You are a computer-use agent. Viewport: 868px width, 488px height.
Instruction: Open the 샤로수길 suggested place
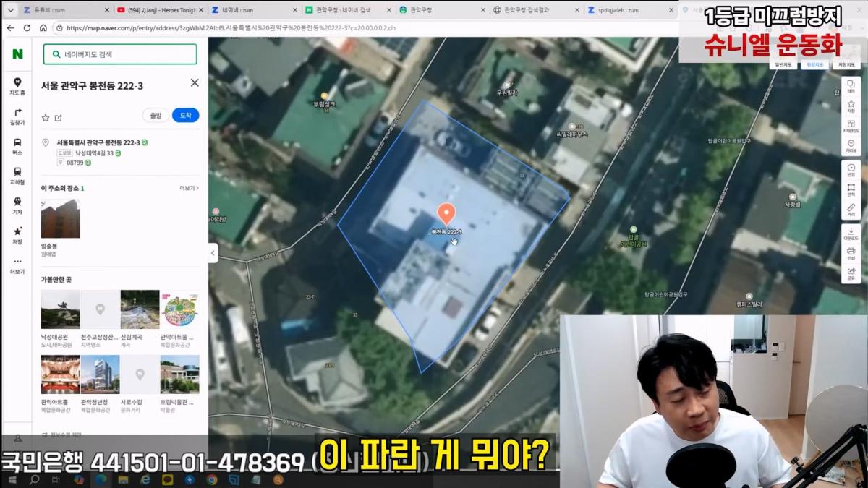[140, 374]
